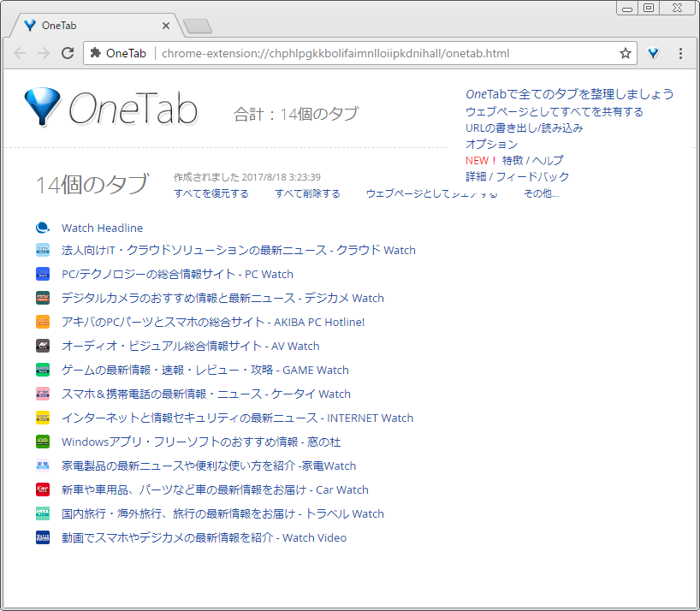Click the Watch Headline favicon

coord(43,228)
